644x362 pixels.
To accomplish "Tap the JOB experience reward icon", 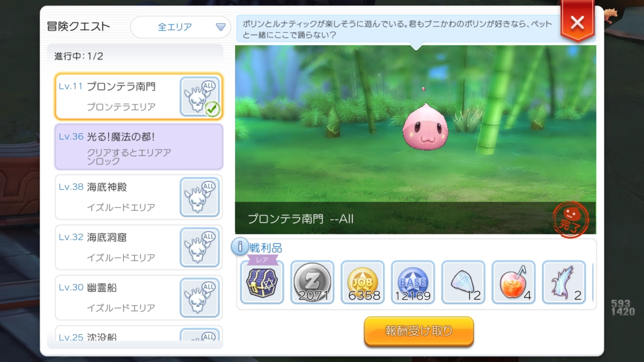I will [x=363, y=282].
